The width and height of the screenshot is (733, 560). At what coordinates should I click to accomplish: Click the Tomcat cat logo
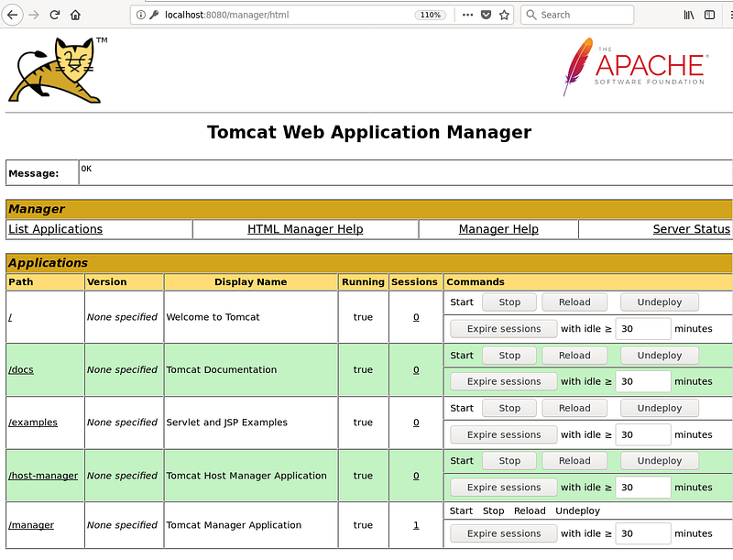click(x=57, y=71)
